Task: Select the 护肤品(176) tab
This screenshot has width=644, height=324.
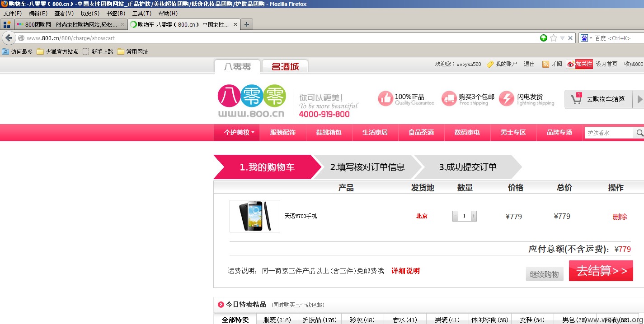Action: tap(320, 319)
